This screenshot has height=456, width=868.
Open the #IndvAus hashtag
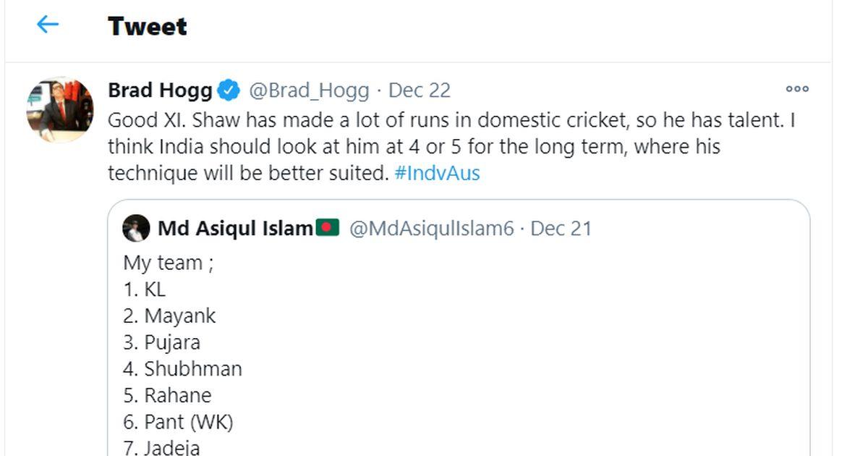pos(437,174)
